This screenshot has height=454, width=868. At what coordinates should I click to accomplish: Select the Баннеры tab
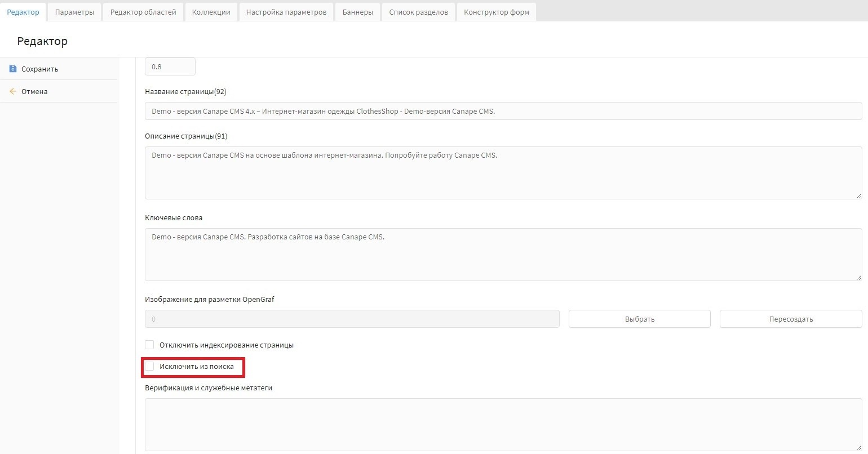click(357, 12)
